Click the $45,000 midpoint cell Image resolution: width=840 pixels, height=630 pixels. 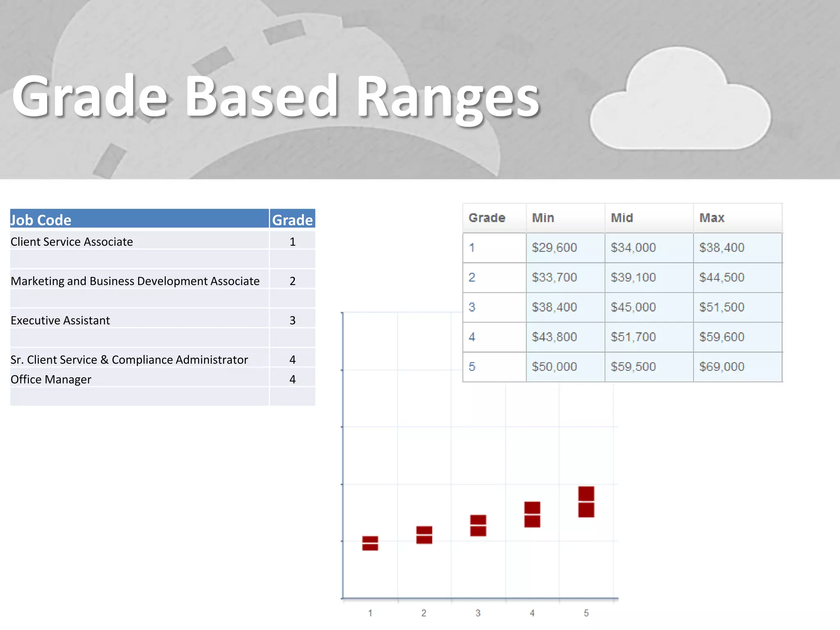click(633, 307)
